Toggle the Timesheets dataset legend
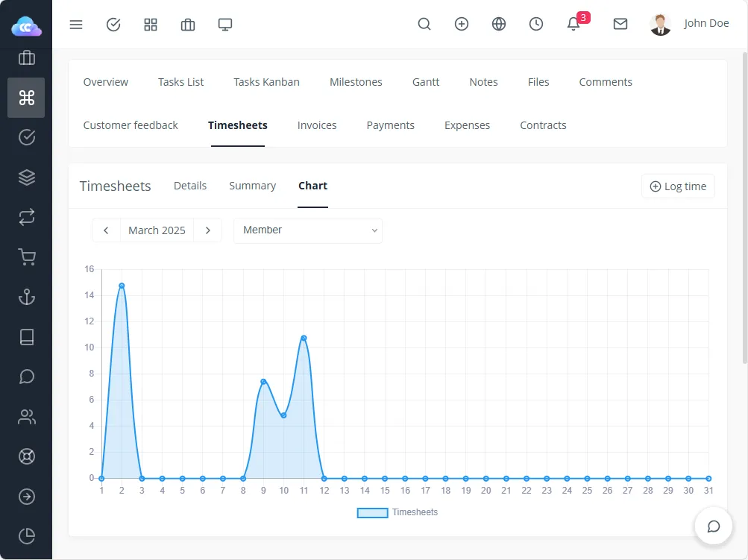This screenshot has height=560, width=748. tap(397, 513)
